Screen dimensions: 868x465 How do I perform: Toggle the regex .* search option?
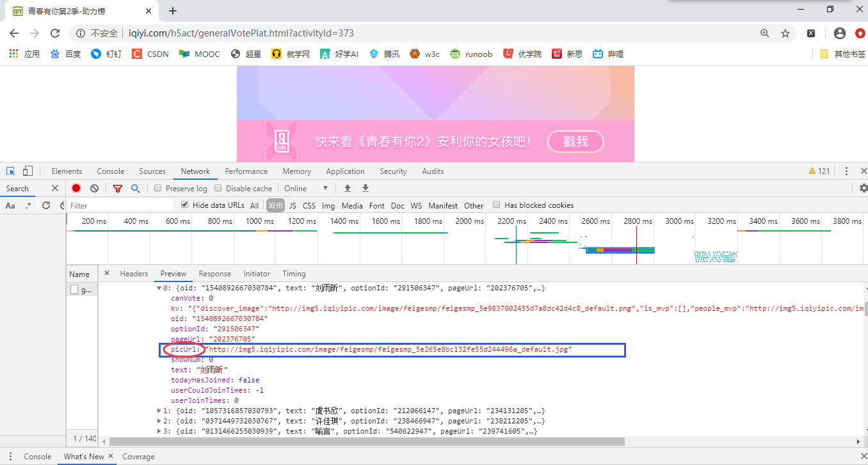click(28, 205)
